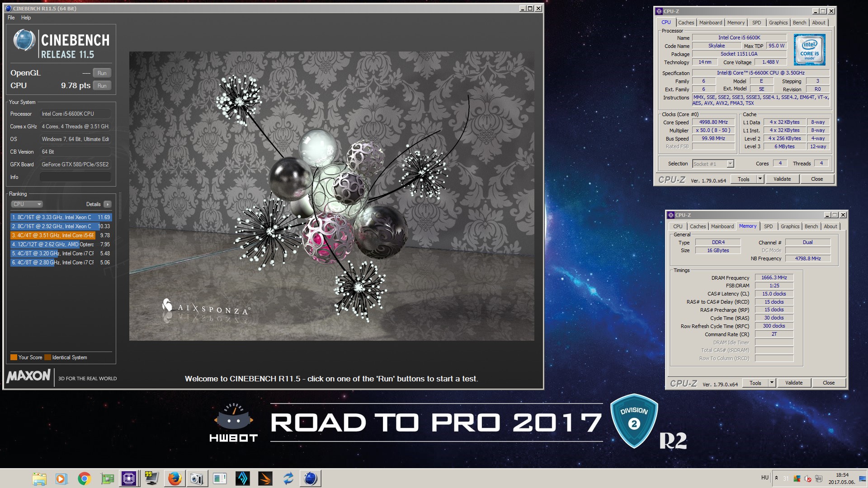Screen dimensions: 868x488
Task: Select ranking row 4C/8T @ 3.20 GHz Core i7
Action: point(61,253)
